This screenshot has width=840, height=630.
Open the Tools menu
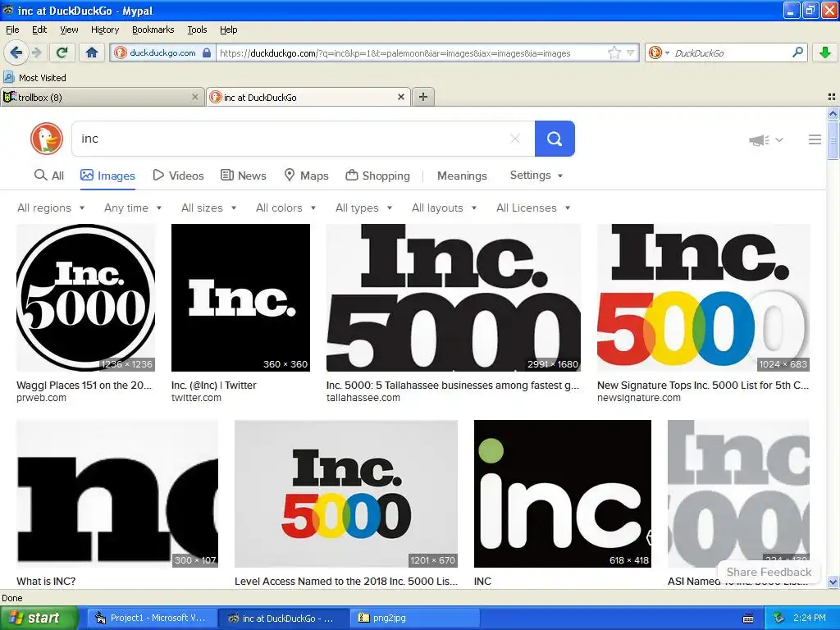[197, 30]
